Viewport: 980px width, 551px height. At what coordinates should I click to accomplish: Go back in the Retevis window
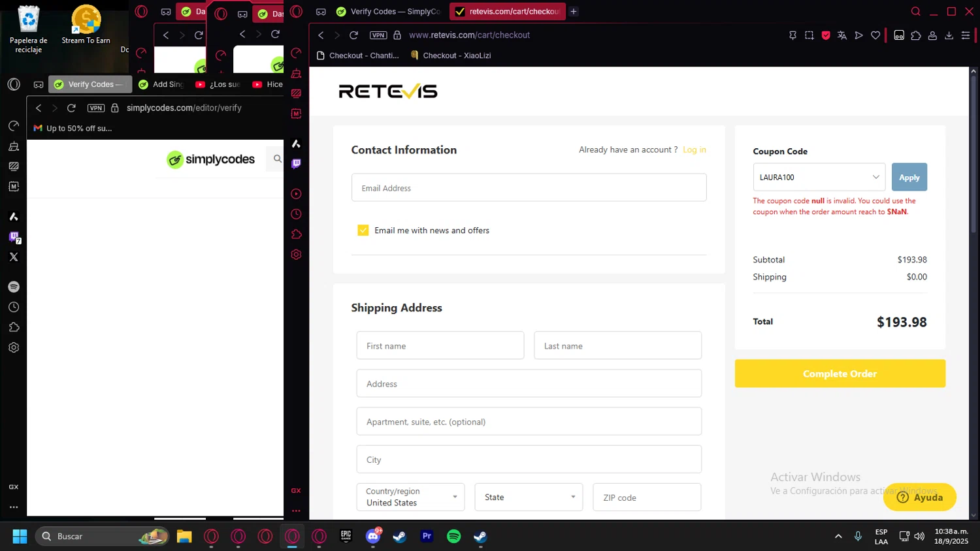pos(321,35)
